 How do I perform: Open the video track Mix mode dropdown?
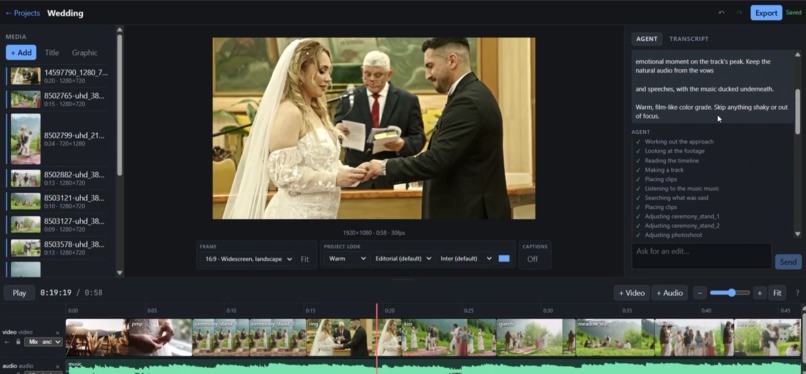(x=43, y=342)
